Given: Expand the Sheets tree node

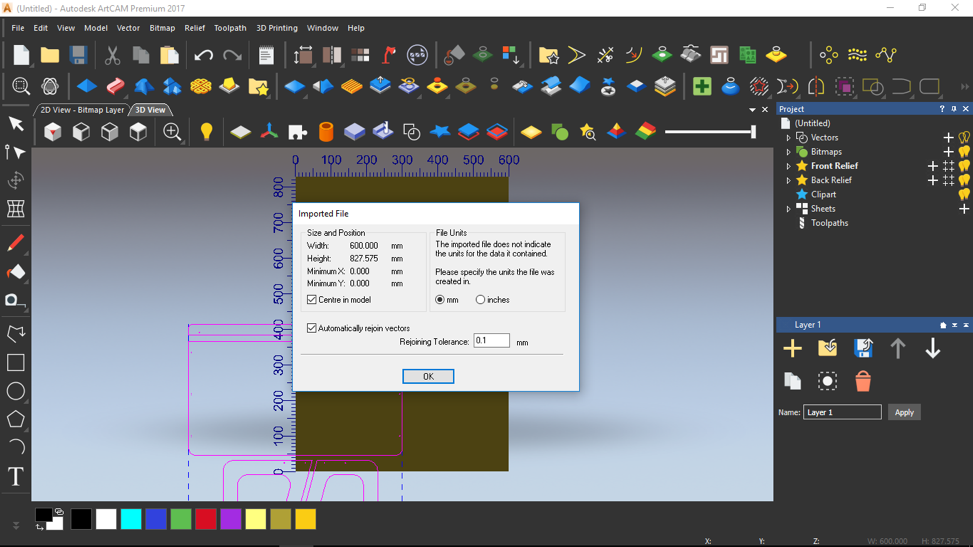Looking at the screenshot, I should point(789,209).
